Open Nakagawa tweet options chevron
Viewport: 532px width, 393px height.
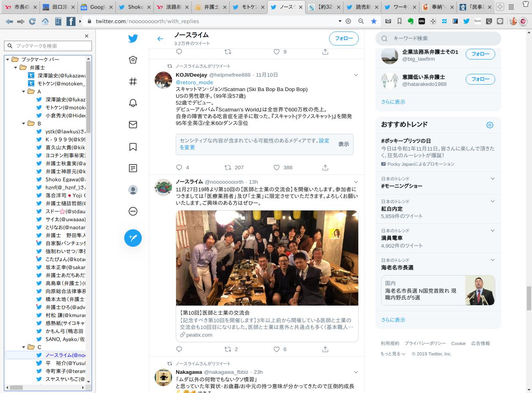coord(356,372)
